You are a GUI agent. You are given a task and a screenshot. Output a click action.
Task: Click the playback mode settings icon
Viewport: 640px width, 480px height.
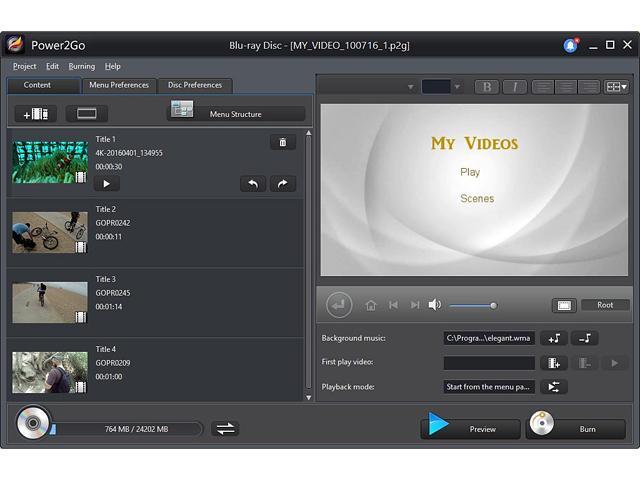(x=554, y=387)
